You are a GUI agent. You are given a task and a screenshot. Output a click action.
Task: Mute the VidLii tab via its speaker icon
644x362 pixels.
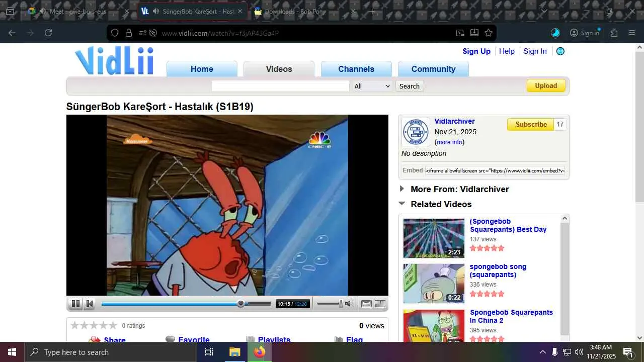coord(156,11)
